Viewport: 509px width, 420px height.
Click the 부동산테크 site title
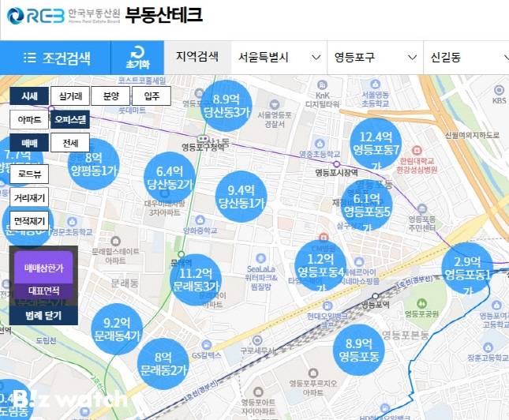[x=164, y=15]
